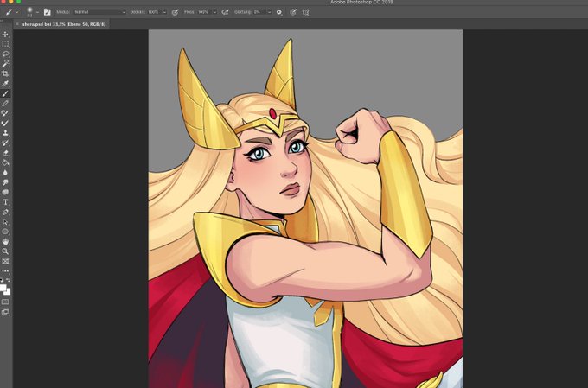Select the Sponge tool
The height and width of the screenshot is (388, 588).
pos(5,193)
